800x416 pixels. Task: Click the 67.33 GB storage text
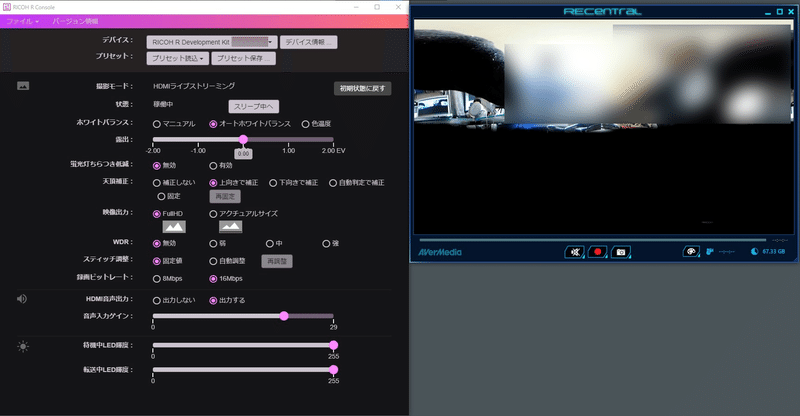[773, 252]
